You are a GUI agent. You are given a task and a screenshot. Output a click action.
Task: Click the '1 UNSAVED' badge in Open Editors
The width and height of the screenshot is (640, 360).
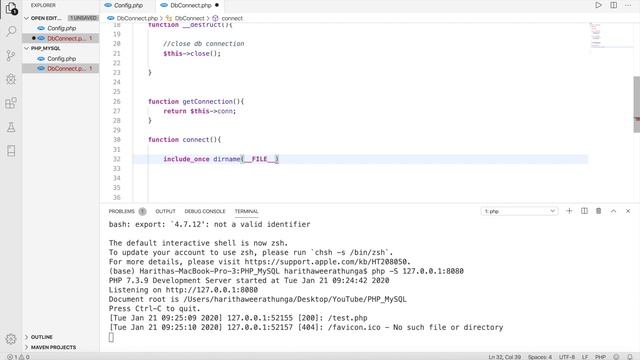(x=83, y=18)
